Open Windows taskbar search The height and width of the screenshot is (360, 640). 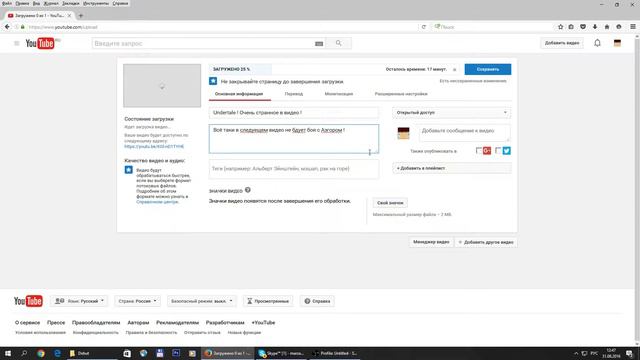click(24, 353)
